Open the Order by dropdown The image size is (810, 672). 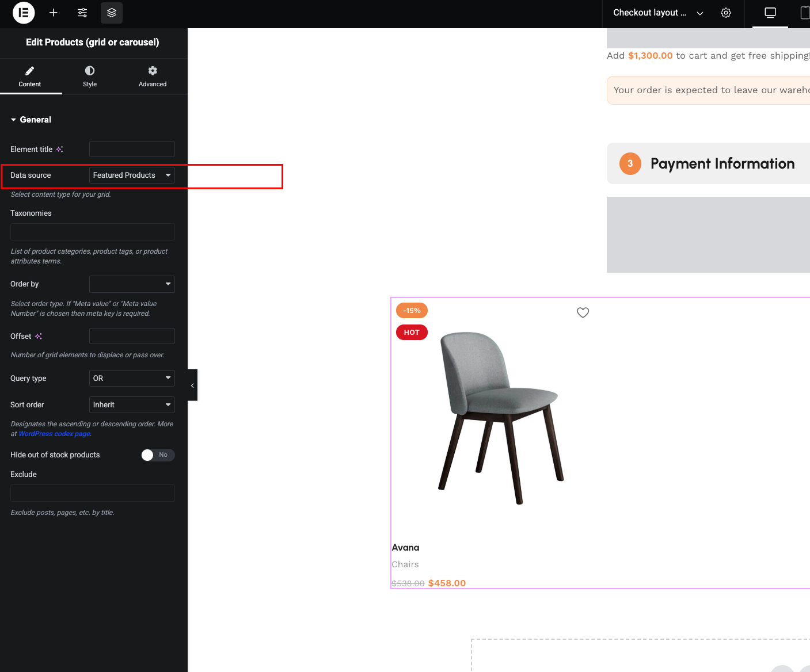click(x=132, y=284)
